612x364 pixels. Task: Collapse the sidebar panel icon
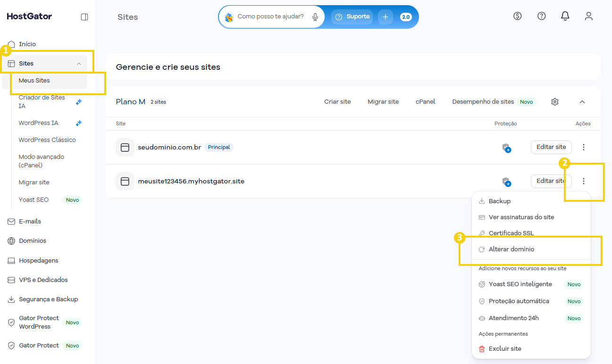pyautogui.click(x=84, y=17)
